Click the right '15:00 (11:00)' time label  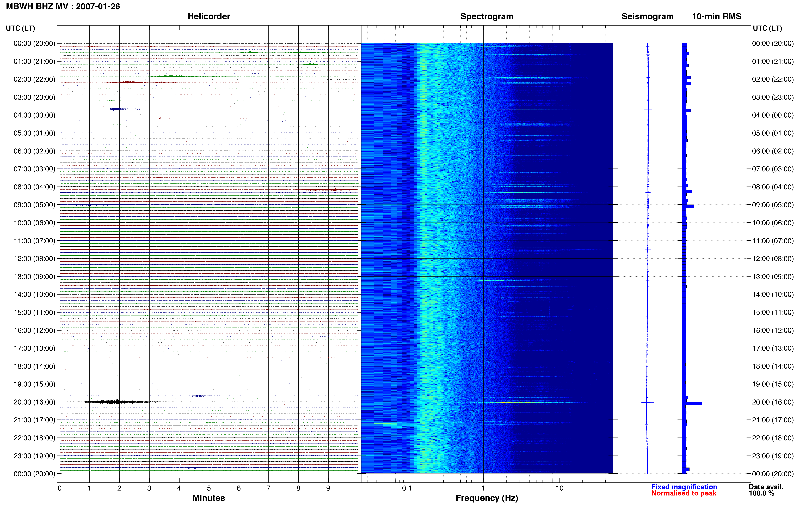pyautogui.click(x=773, y=312)
